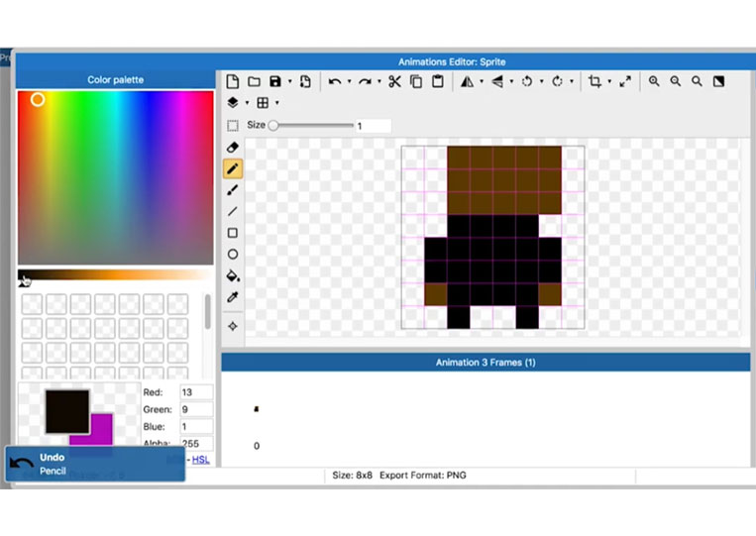The width and height of the screenshot is (756, 536).
Task: Click the Alpha value field
Action: [x=196, y=443]
